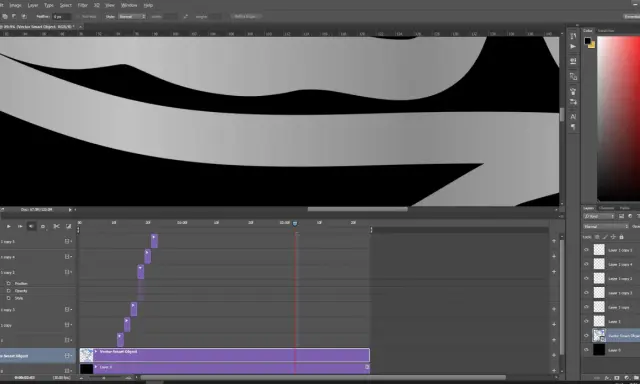Click Layer 0 clip end transition icon

[x=367, y=367]
